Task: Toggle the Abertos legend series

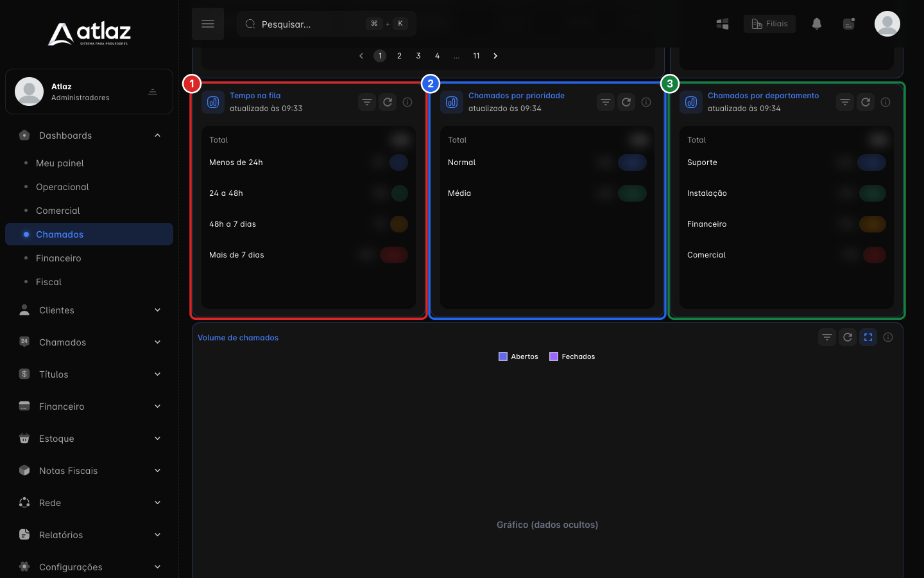Action: (x=518, y=356)
